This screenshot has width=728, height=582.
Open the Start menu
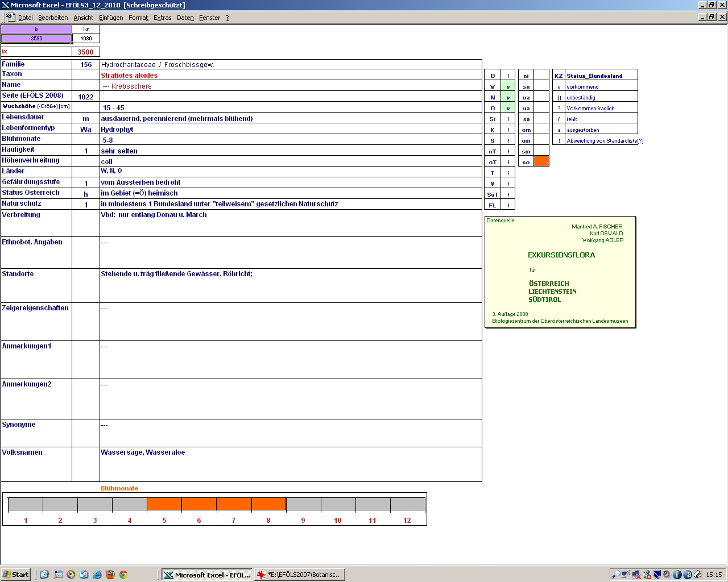[x=16, y=575]
